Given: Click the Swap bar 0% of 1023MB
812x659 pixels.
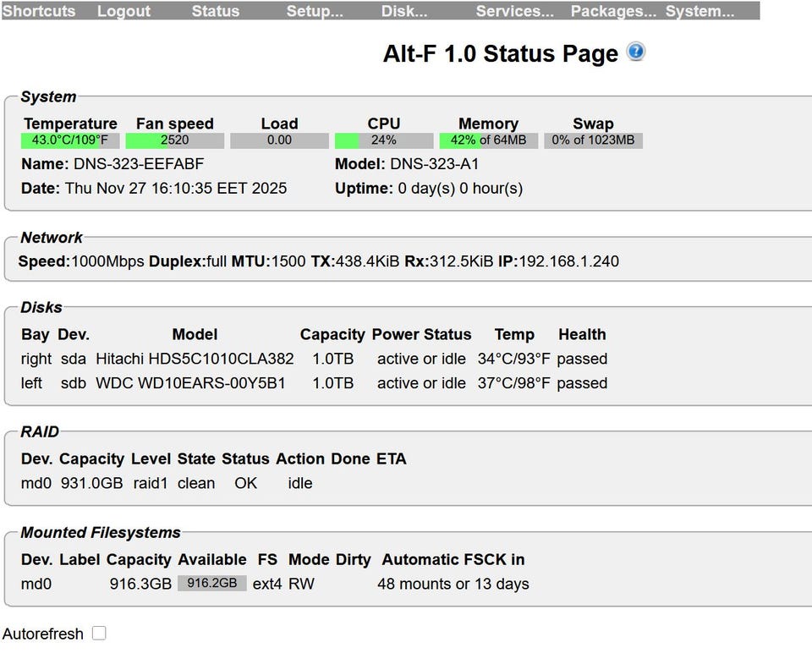Looking at the screenshot, I should coord(594,140).
